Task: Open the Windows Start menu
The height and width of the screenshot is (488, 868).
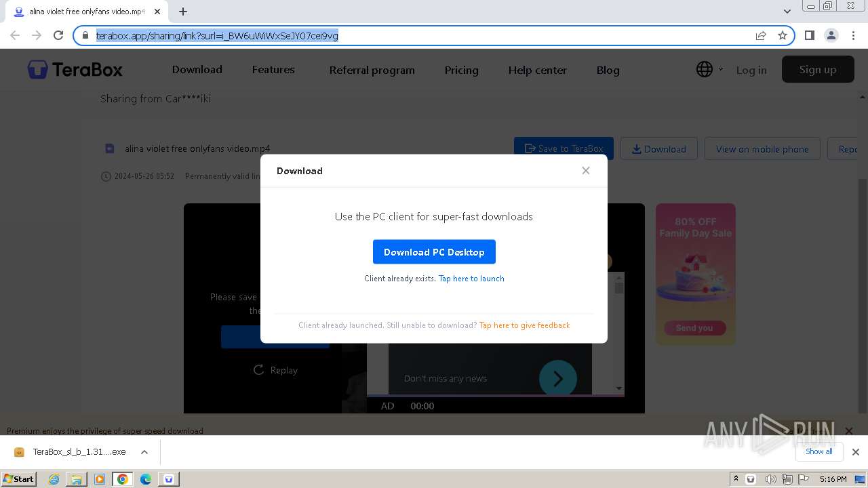Action: coord(19,479)
